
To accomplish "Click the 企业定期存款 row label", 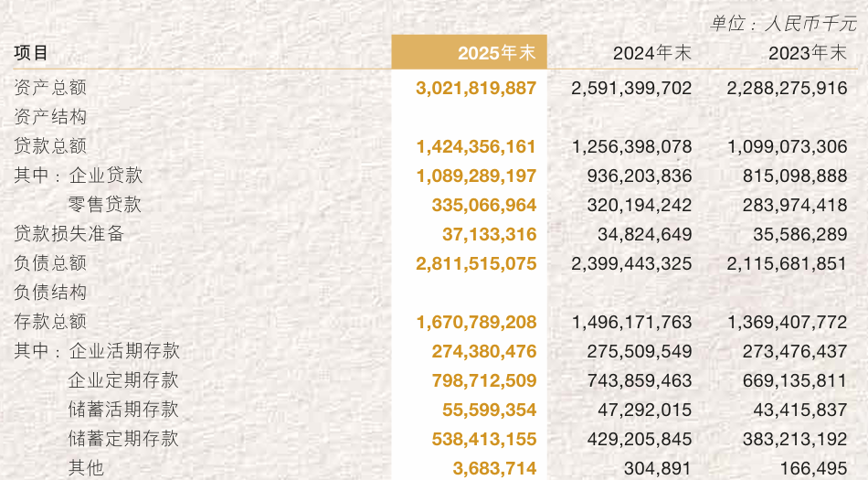I will point(123,380).
